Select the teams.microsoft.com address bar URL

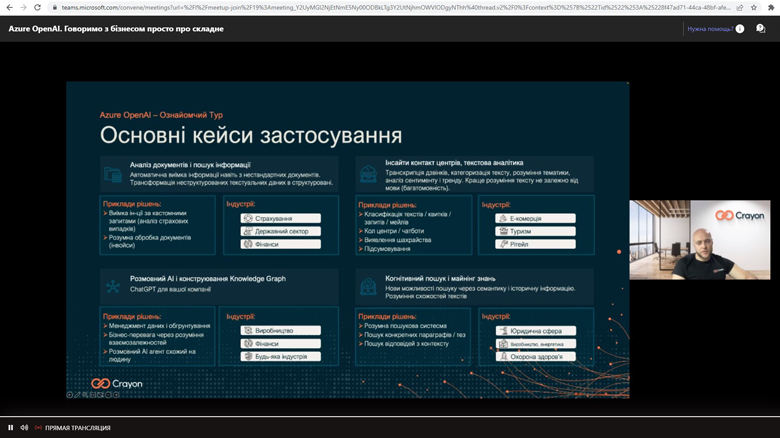point(396,7)
